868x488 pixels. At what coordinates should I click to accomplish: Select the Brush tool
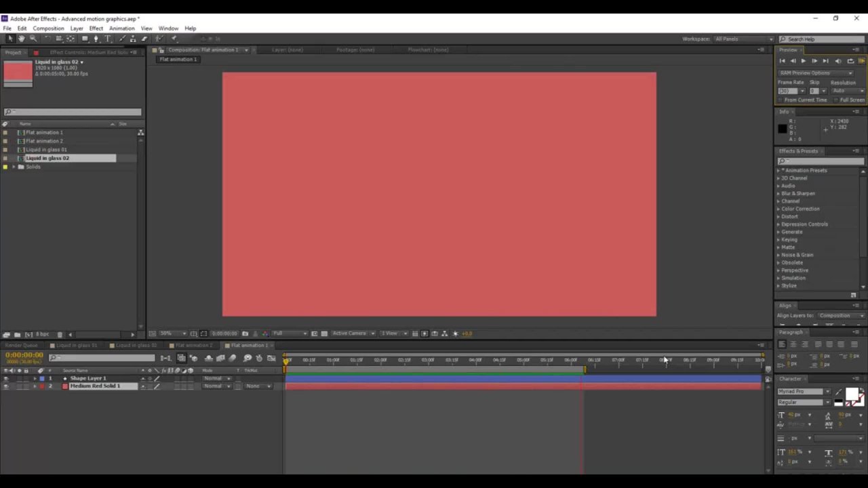[121, 39]
